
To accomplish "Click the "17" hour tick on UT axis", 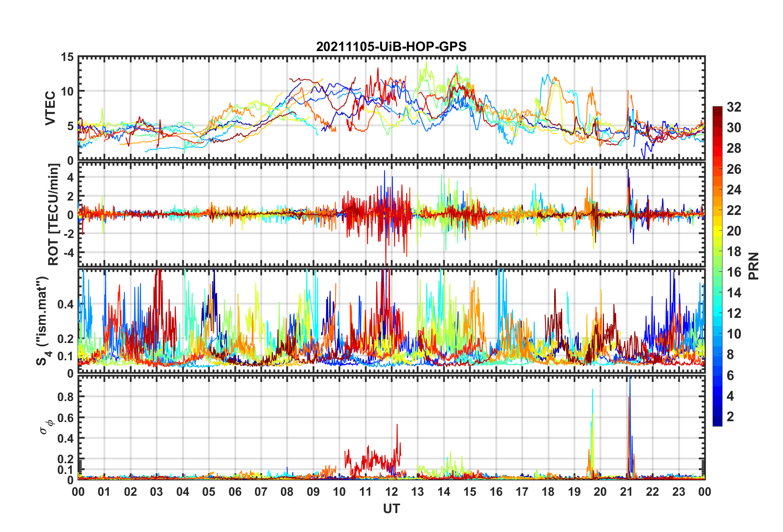I will click(x=522, y=492).
